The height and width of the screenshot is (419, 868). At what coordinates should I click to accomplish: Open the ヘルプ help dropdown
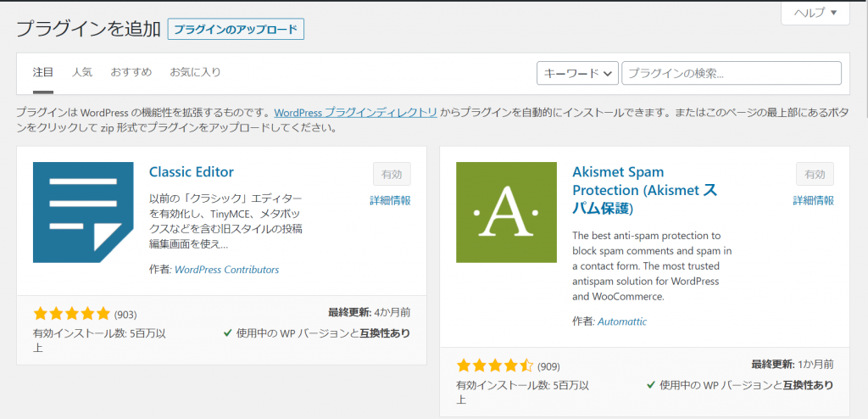(815, 13)
